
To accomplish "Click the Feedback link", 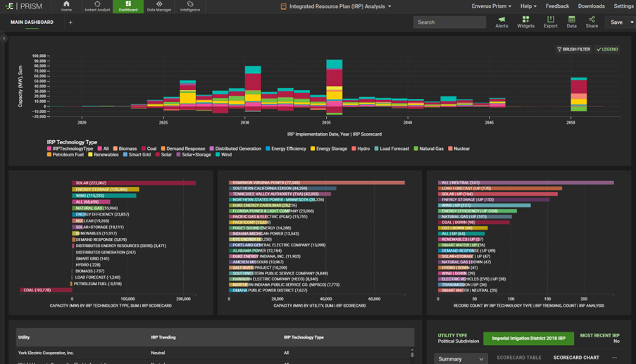I will coord(557,6).
